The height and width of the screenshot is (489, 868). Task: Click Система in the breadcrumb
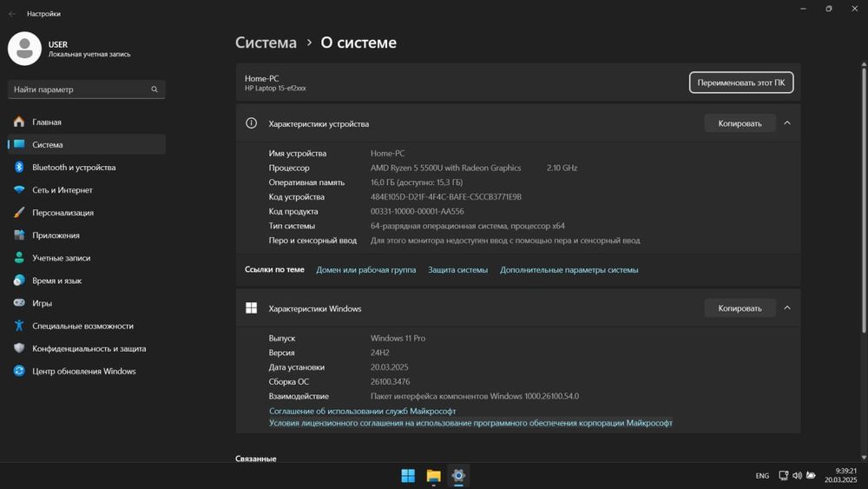coord(266,43)
